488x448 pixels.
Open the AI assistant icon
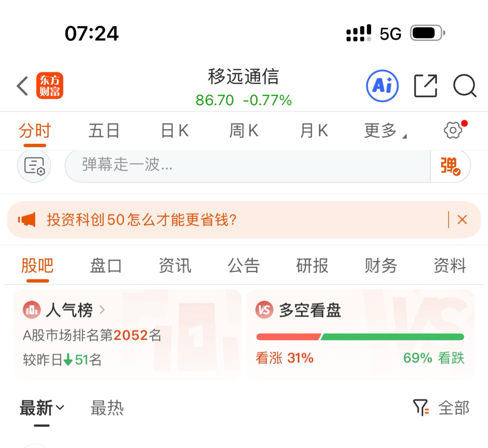pos(382,86)
